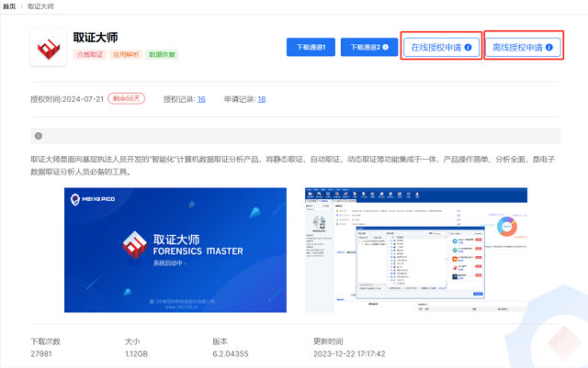The width and height of the screenshot is (588, 368).
Task: Open the application interface screenshot thumbnail
Action: tap(416, 250)
